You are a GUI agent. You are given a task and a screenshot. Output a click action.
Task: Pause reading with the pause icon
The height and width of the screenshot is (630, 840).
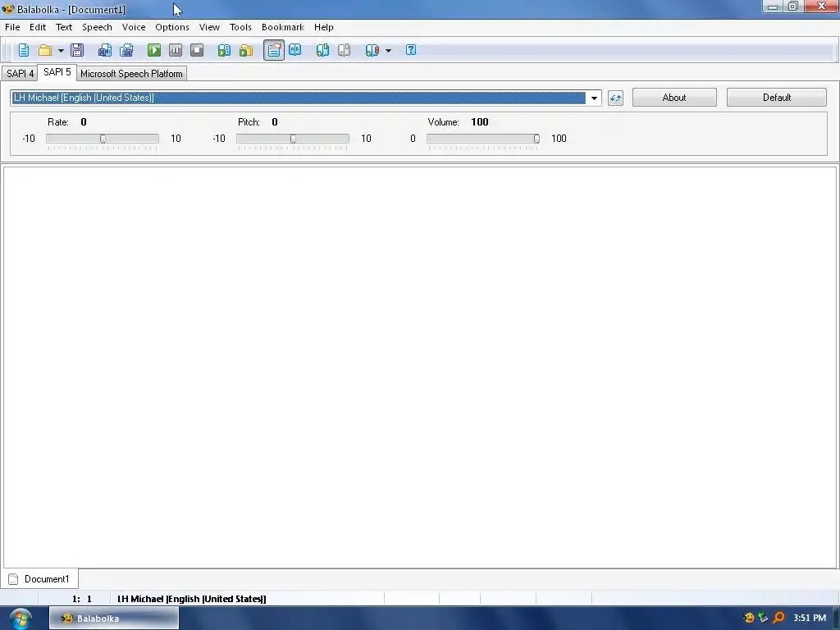click(176, 50)
